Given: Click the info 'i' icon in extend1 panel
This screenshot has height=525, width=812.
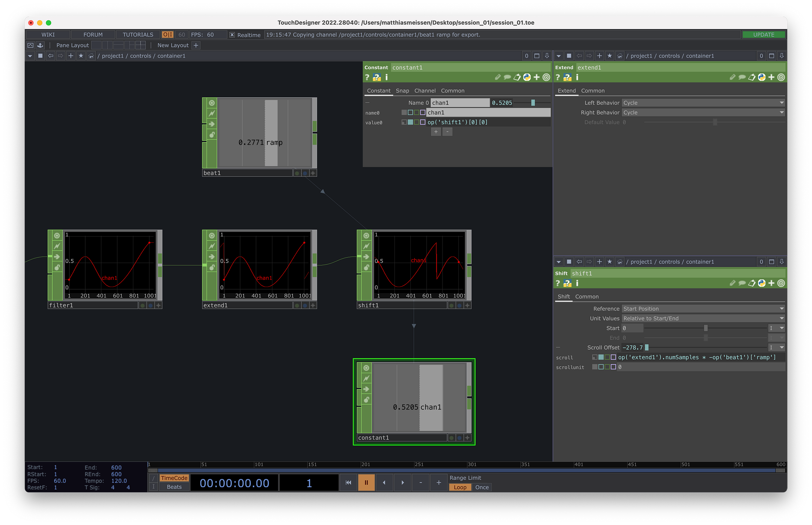Looking at the screenshot, I should click(x=577, y=77).
